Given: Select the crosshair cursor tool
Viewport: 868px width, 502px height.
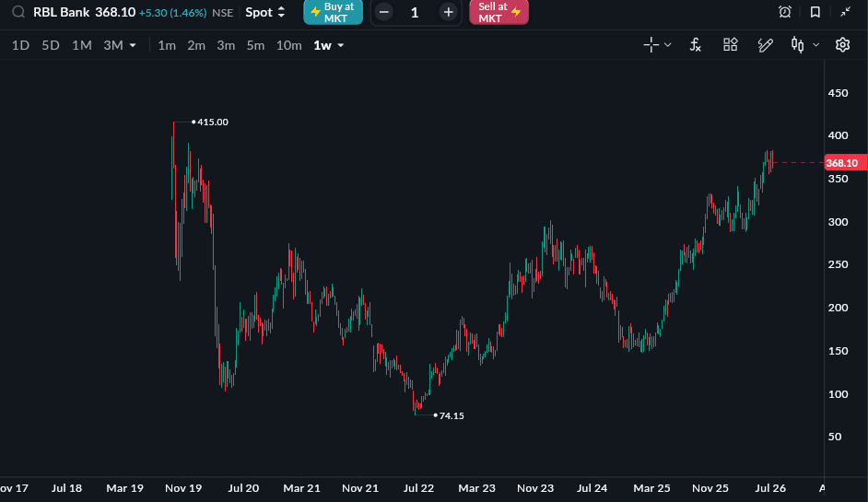Looking at the screenshot, I should point(651,45).
